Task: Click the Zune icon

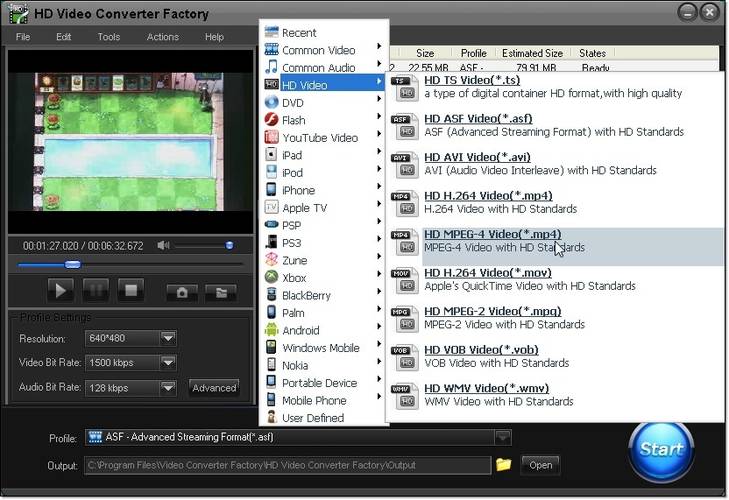Action: 272,260
